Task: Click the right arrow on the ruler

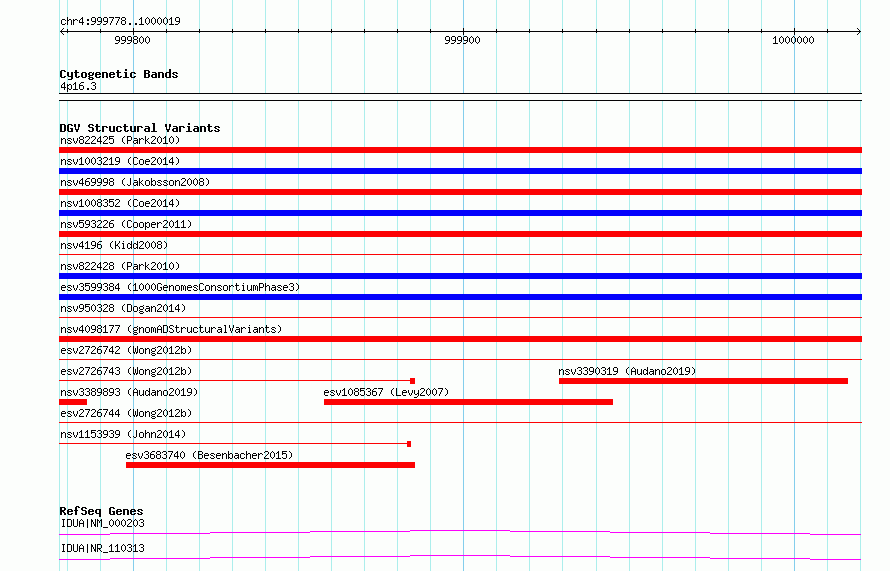Action: (859, 31)
